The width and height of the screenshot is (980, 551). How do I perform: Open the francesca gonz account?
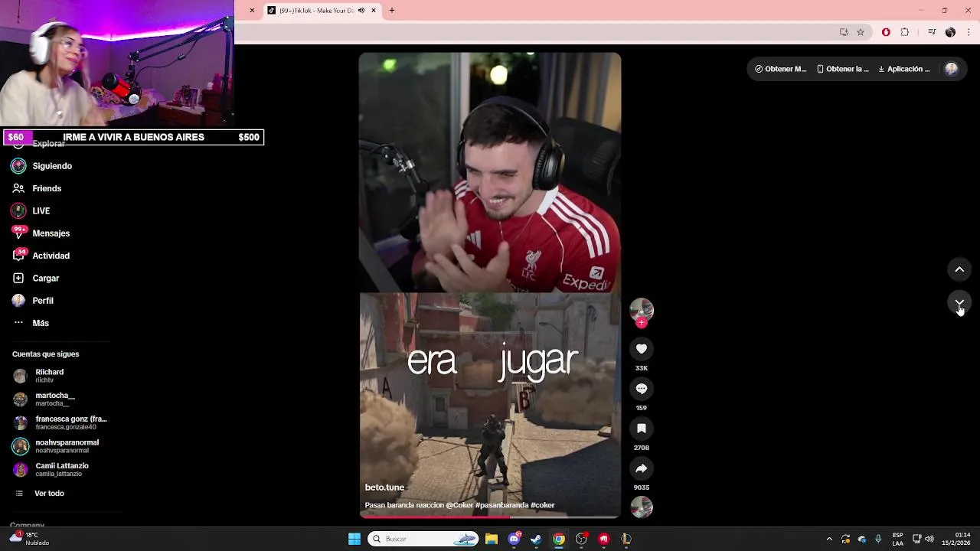click(x=61, y=422)
